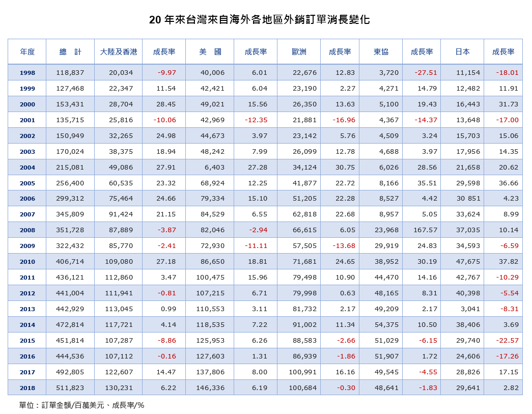Select the US value "146,336"
Image resolution: width=532 pixels, height=414 pixels.
[x=210, y=388]
